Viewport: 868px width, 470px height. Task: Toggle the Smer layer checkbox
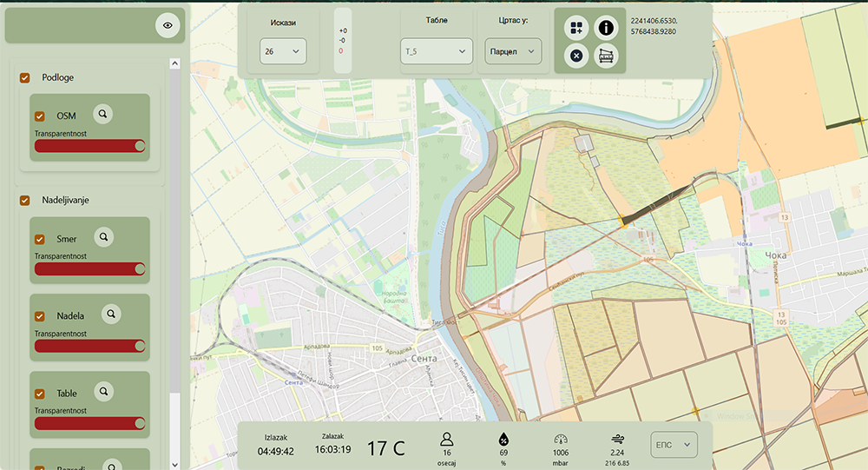click(x=39, y=240)
